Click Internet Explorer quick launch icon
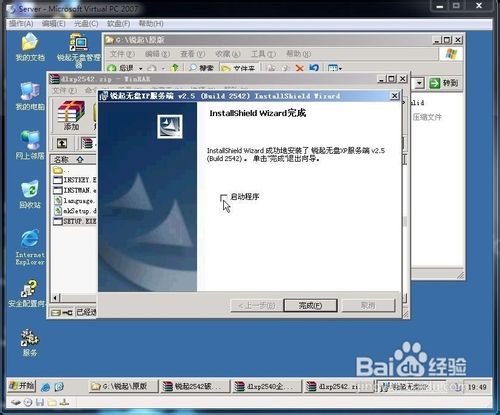Viewport: 500px width, 415px height. click(46, 387)
